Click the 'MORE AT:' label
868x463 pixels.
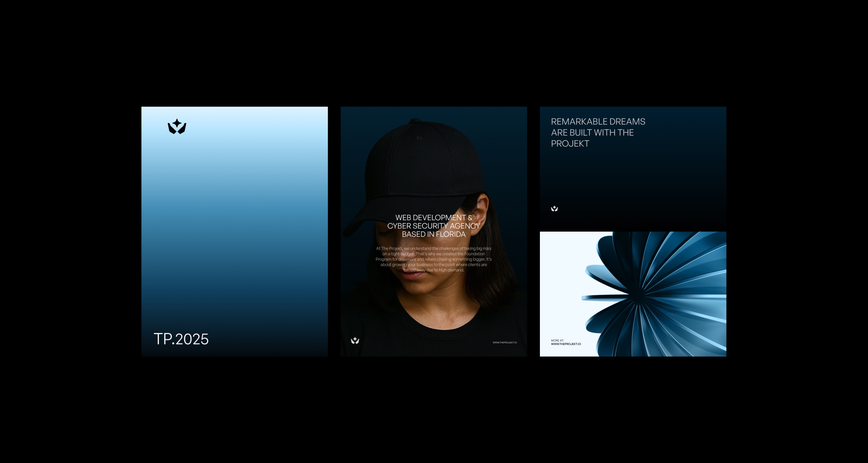(557, 341)
